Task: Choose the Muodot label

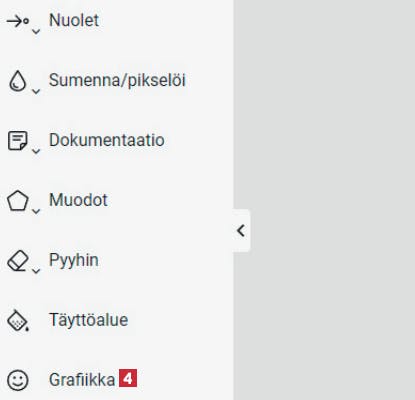Action: pyautogui.click(x=78, y=200)
